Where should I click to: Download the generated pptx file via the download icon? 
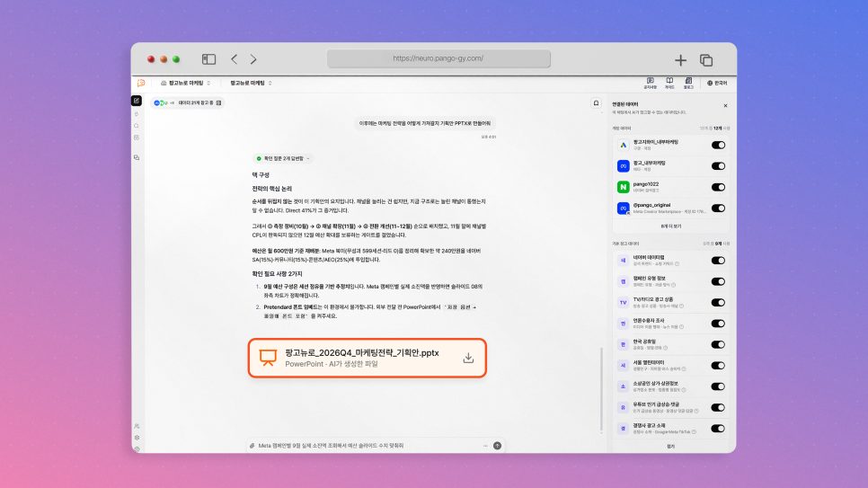tap(468, 358)
